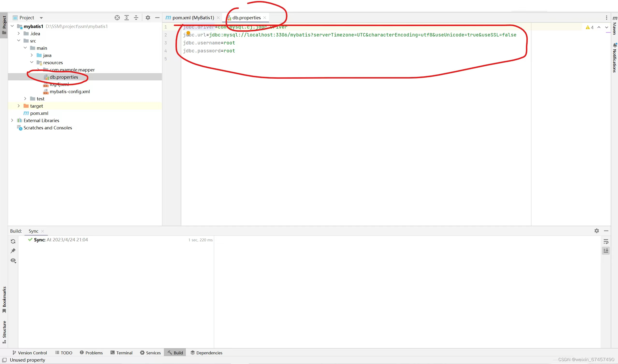The height and width of the screenshot is (364, 618).
Task: Click the Select Opened File locate icon
Action: 117,18
